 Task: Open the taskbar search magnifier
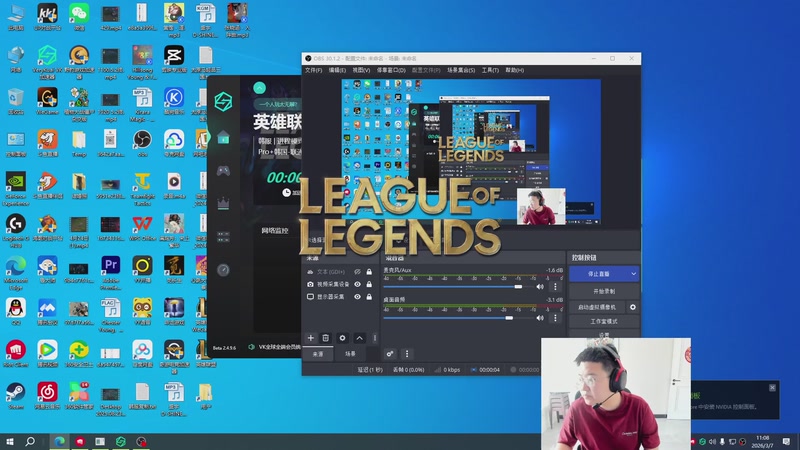[30, 441]
